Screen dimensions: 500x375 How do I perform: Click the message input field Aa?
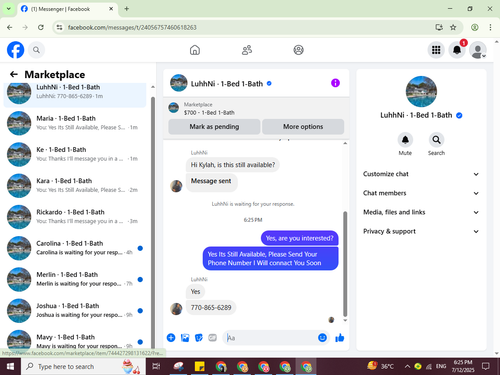click(x=270, y=338)
